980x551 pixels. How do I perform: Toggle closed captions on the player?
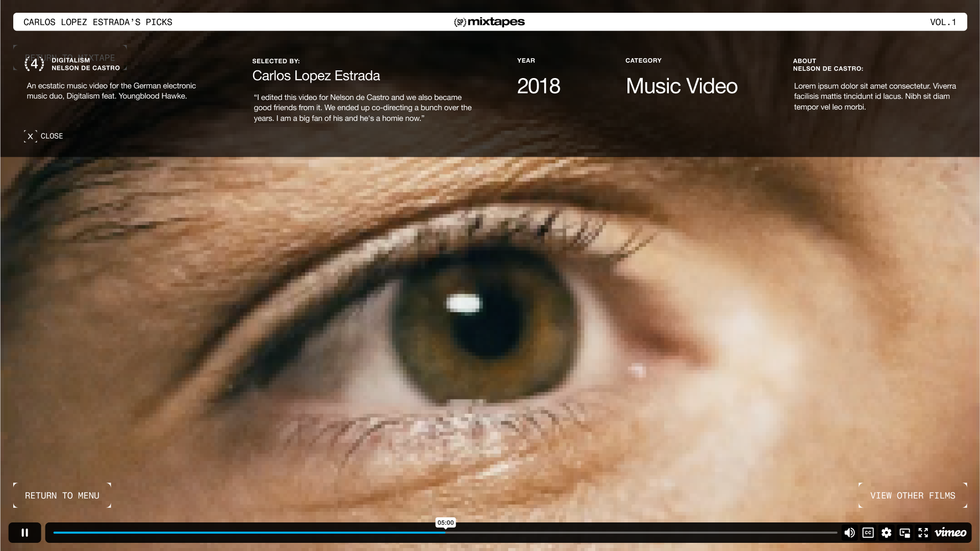868,533
